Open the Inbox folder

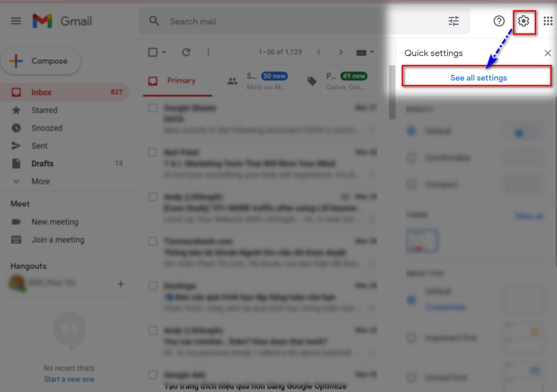[65, 93]
